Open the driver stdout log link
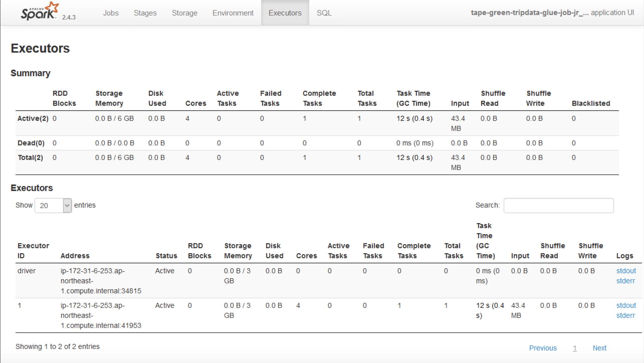Screen dimensions: 644x363 pyautogui.click(x=626, y=271)
